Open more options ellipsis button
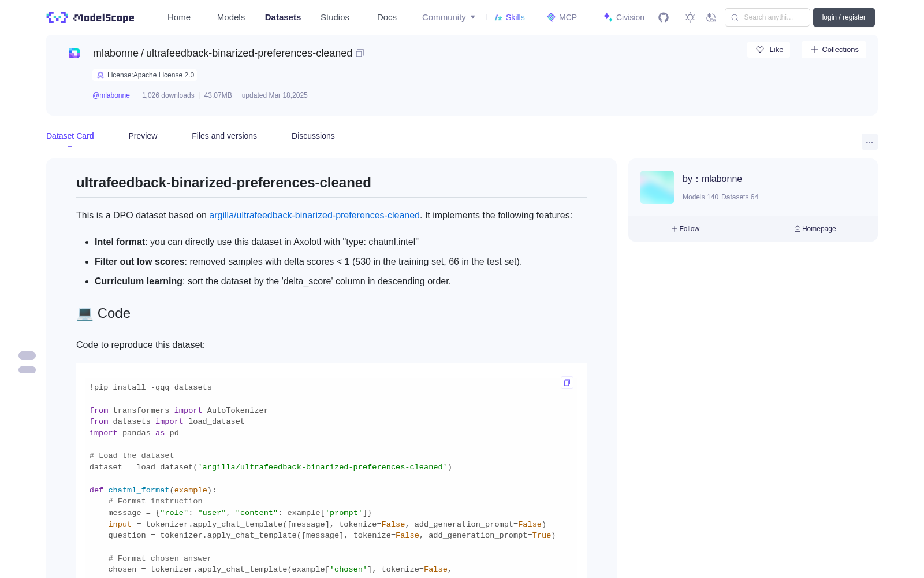 click(x=869, y=142)
